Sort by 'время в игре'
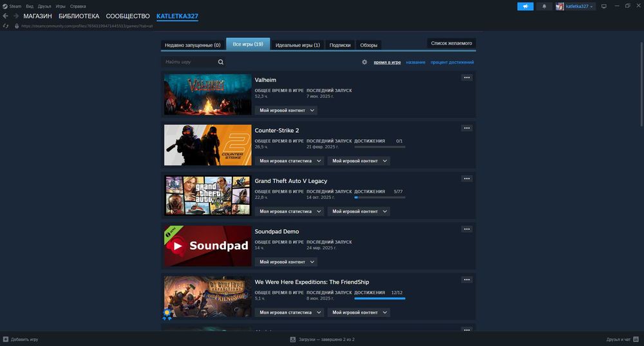The width and height of the screenshot is (644, 346). 387,62
